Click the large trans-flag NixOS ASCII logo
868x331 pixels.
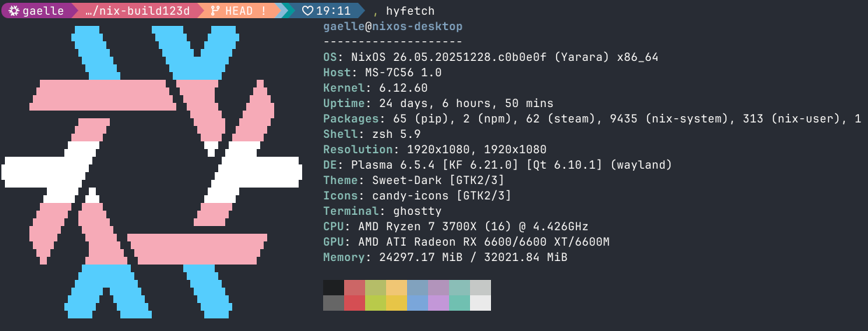point(151,168)
